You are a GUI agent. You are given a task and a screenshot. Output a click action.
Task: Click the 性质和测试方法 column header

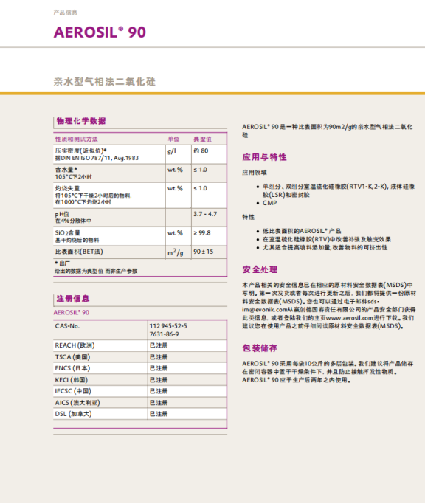pyautogui.click(x=77, y=139)
